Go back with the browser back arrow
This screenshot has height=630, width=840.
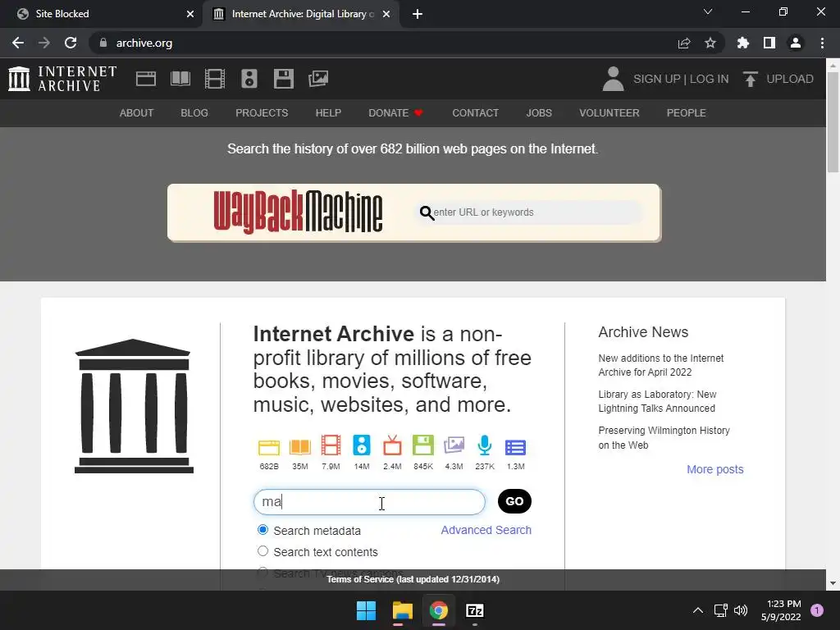coord(18,43)
